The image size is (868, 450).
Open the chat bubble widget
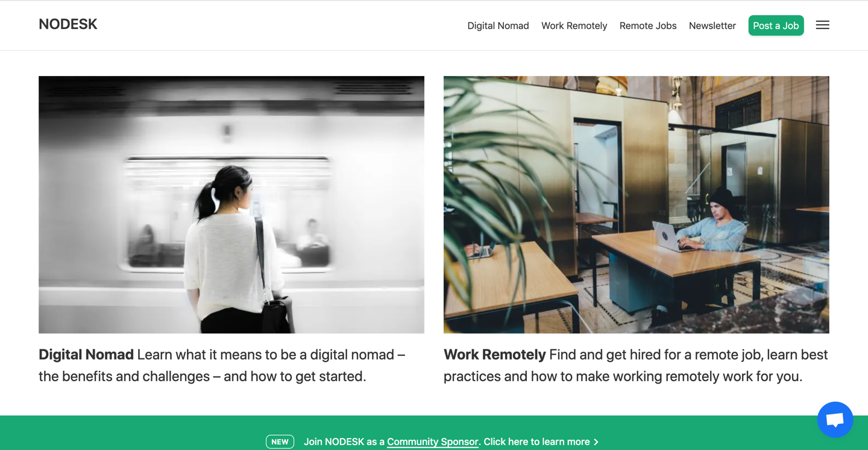835,419
